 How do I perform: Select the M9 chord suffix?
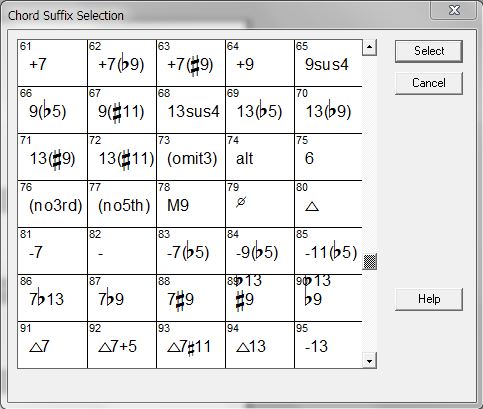191,204
